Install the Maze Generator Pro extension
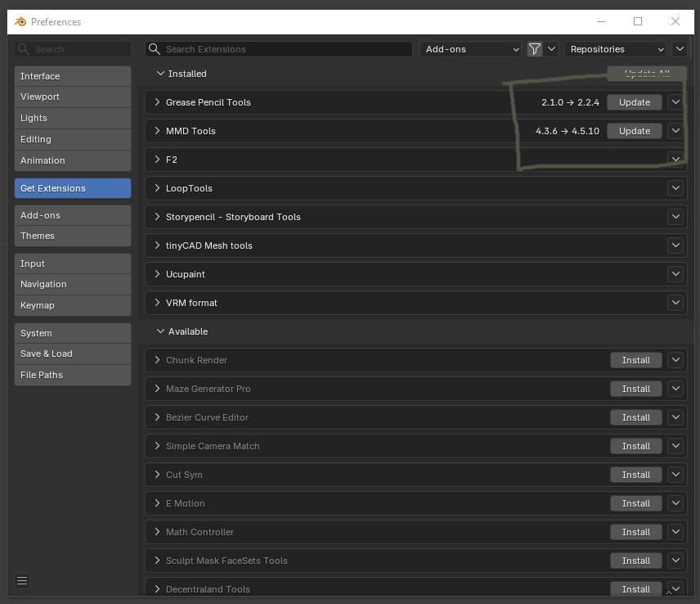 635,389
